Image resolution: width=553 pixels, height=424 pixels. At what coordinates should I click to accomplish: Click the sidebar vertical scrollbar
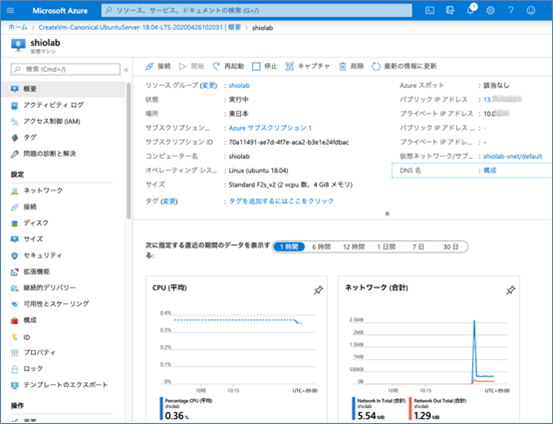(128, 151)
